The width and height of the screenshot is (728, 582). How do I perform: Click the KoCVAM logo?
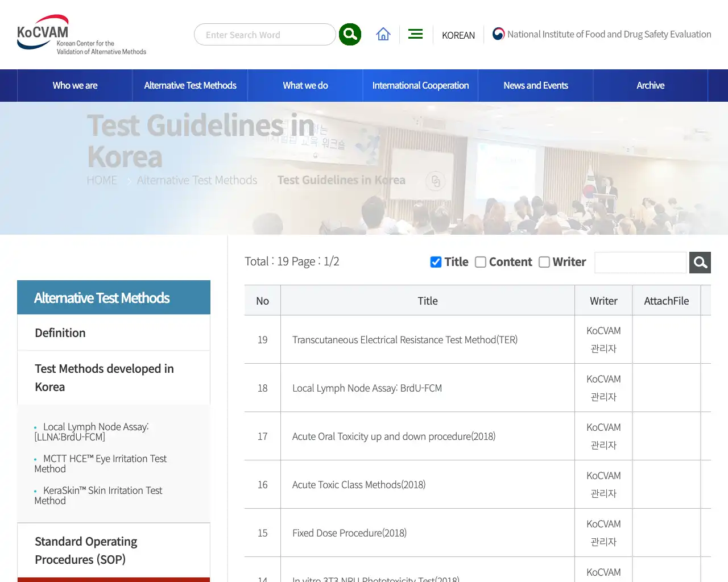[x=82, y=35]
